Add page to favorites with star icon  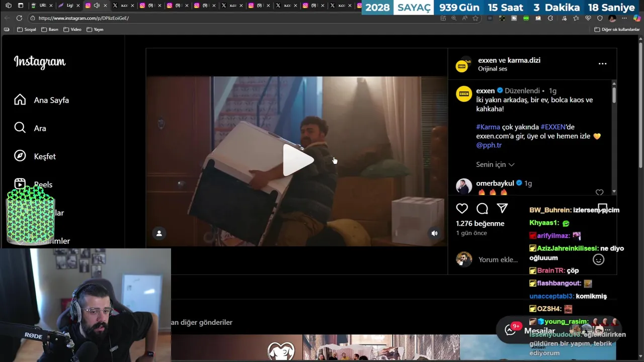click(475, 18)
